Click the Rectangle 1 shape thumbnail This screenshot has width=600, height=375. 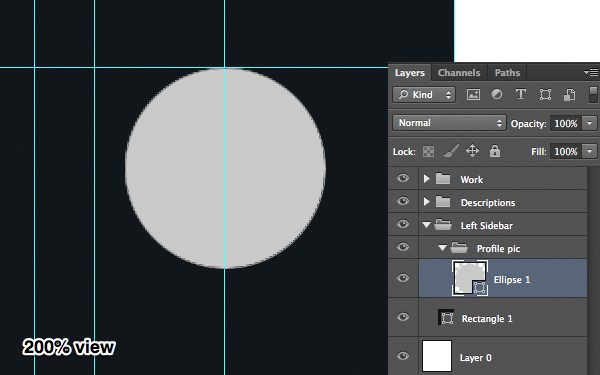click(446, 318)
